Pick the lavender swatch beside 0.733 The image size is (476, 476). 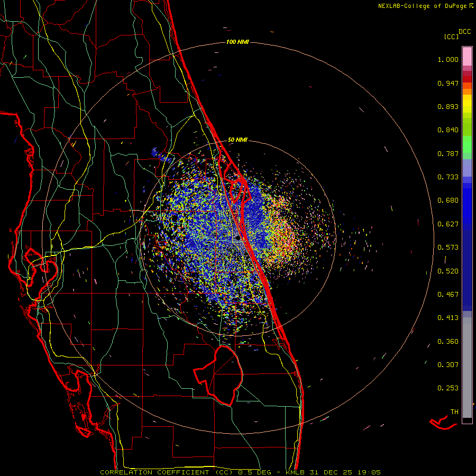(467, 168)
